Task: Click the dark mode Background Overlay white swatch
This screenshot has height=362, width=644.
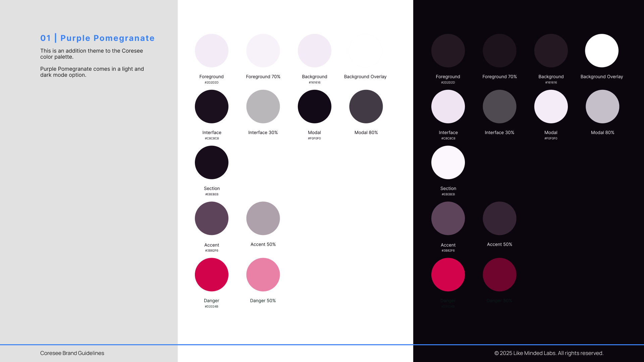Action: (602, 51)
